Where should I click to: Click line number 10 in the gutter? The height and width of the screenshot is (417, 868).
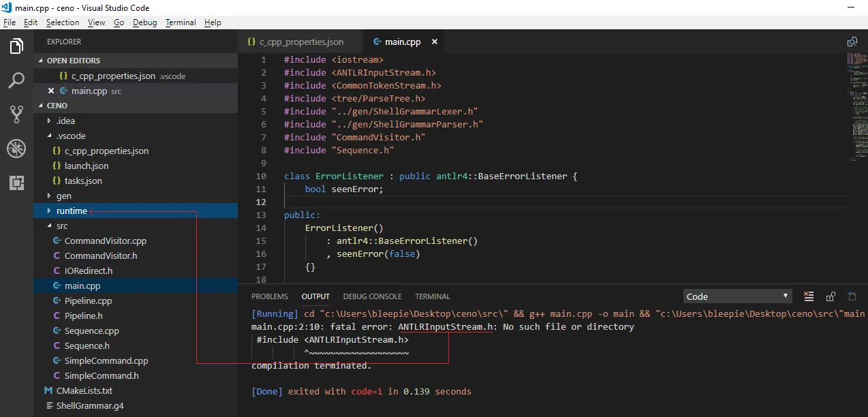pos(261,176)
